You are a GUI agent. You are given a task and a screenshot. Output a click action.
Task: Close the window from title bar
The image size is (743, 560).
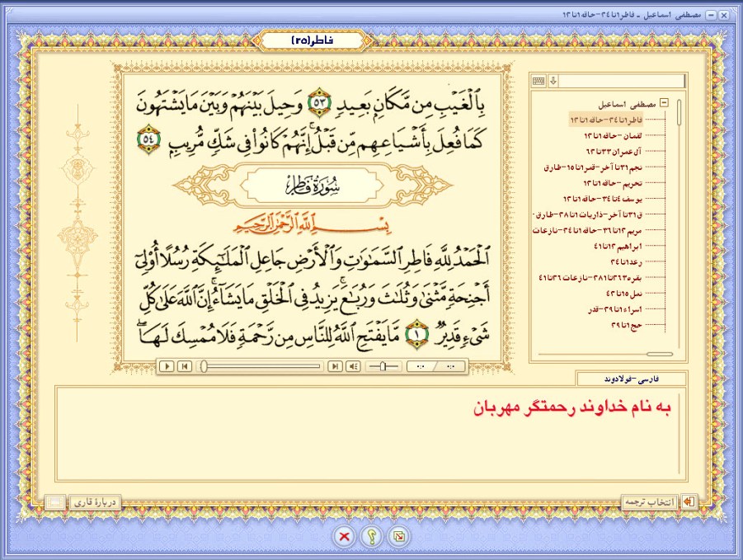pyautogui.click(x=723, y=15)
